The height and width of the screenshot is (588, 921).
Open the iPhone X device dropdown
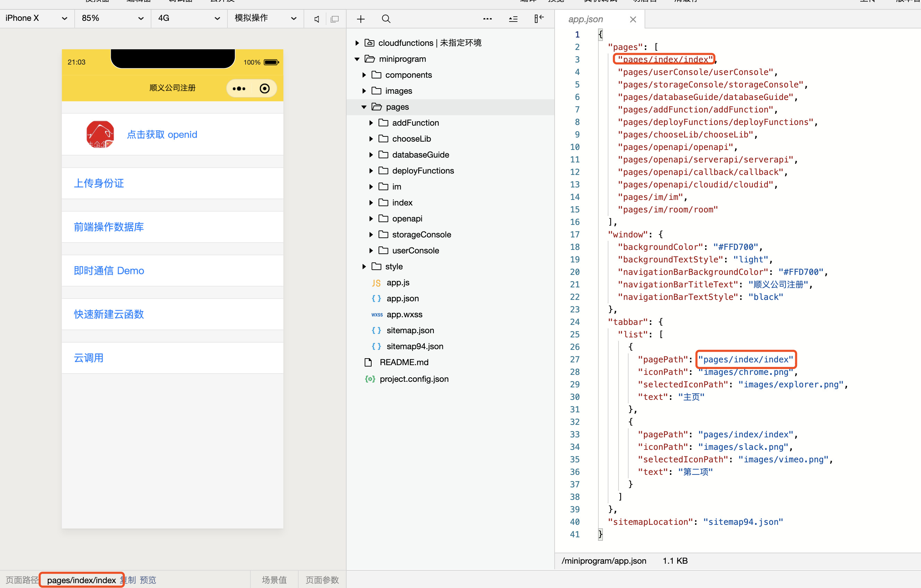[x=36, y=18]
